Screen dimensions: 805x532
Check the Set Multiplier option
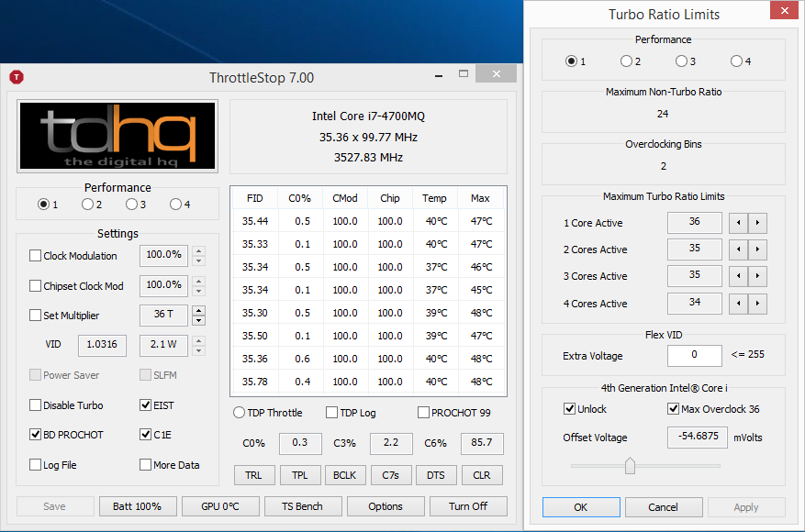(x=35, y=315)
